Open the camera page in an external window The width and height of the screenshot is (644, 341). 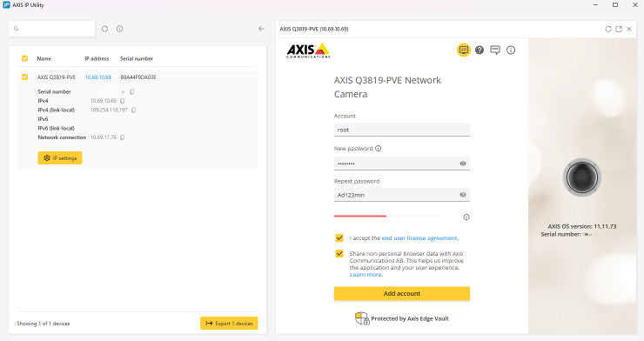tap(619, 29)
